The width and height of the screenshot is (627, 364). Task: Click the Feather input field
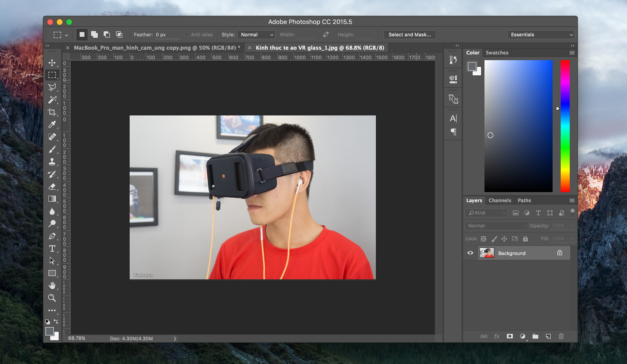(167, 35)
